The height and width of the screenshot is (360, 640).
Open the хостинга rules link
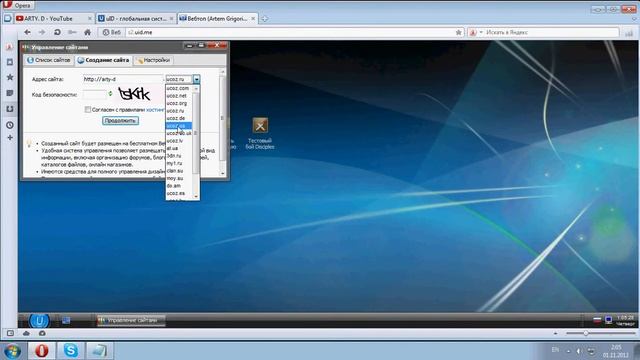point(156,110)
